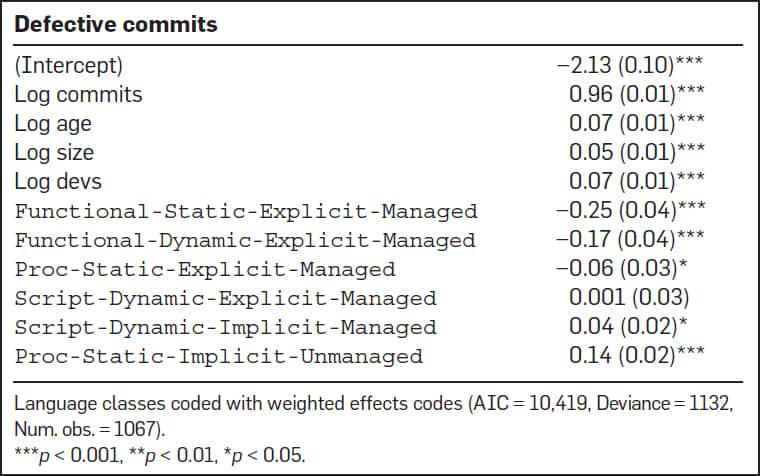Click the "Defective commits" table heading
The image size is (760, 476).
pos(115,24)
